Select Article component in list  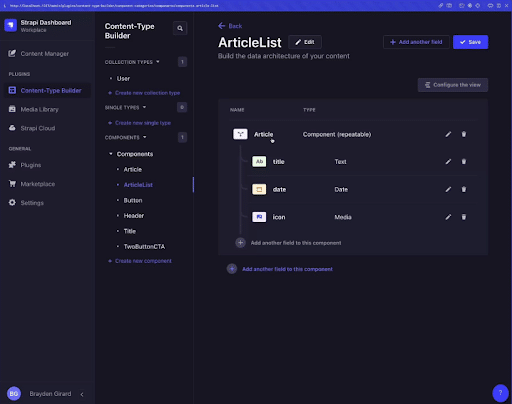(x=133, y=170)
